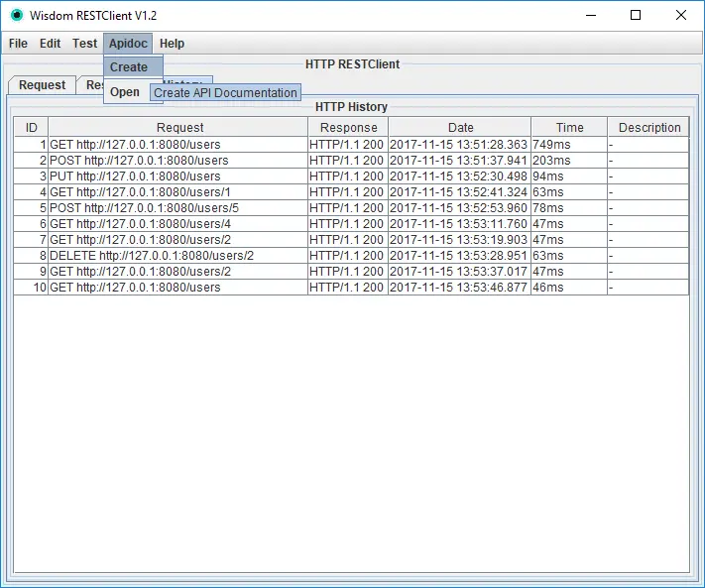
Task: Choose Create in the Apidoc menu
Action: 133,67
